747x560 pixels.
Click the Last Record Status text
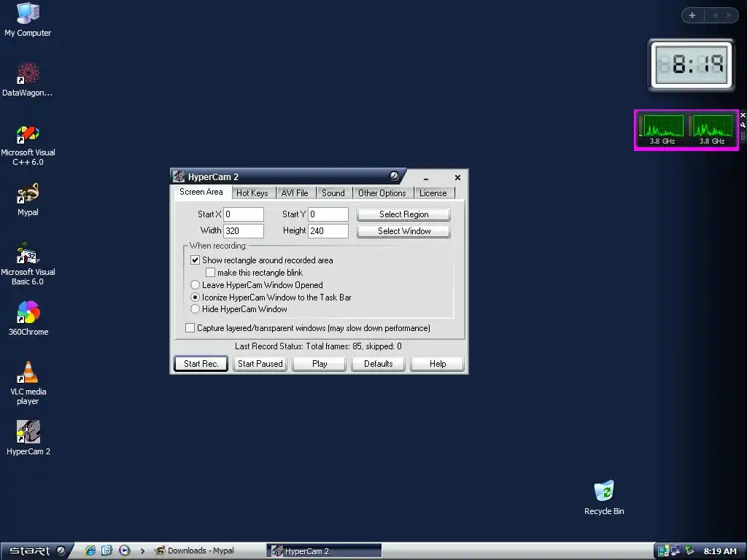(318, 346)
